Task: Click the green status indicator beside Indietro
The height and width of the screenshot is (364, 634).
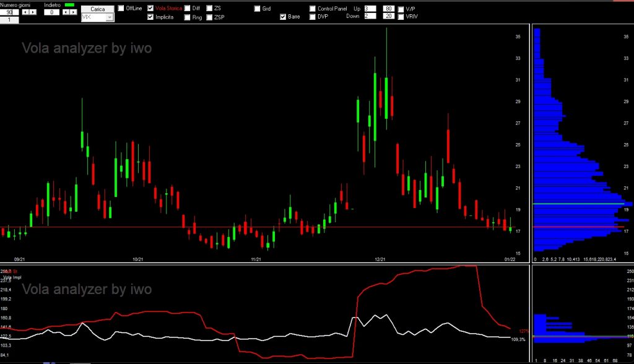Action: [69, 5]
